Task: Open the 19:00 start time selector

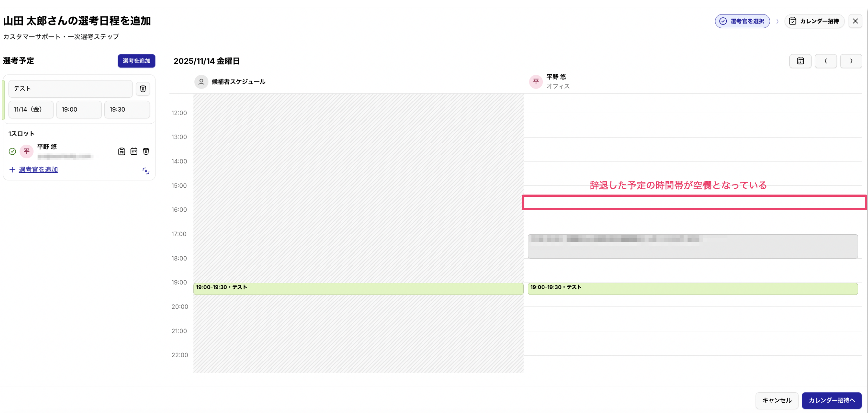Action: coord(79,109)
